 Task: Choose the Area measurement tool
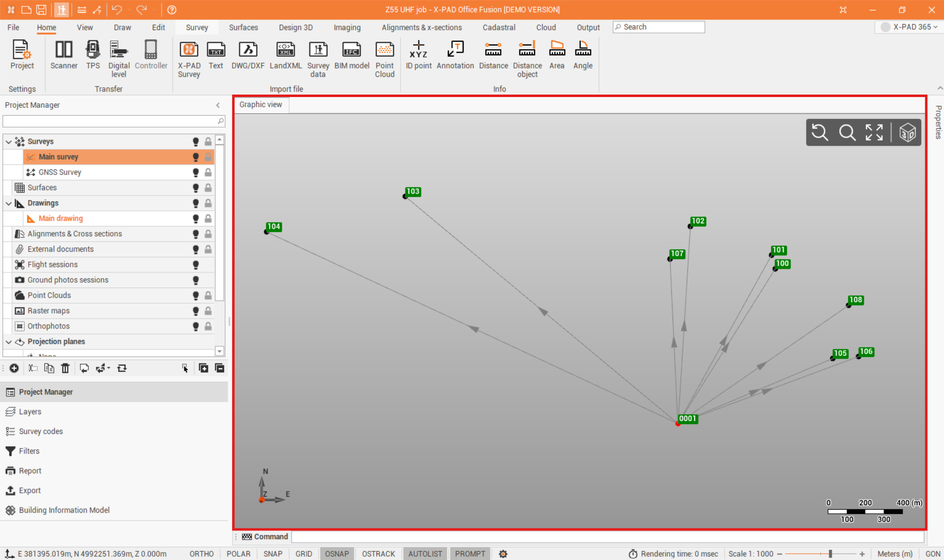pos(557,55)
